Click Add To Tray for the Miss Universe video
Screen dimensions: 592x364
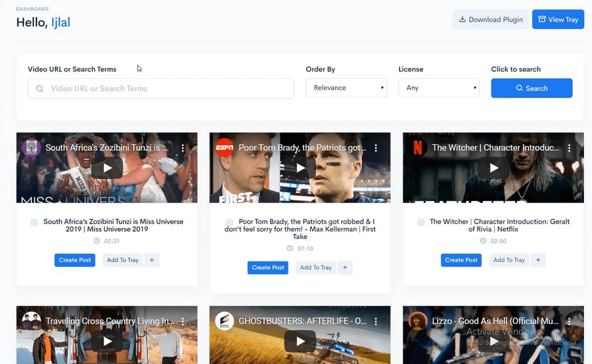pyautogui.click(x=122, y=260)
